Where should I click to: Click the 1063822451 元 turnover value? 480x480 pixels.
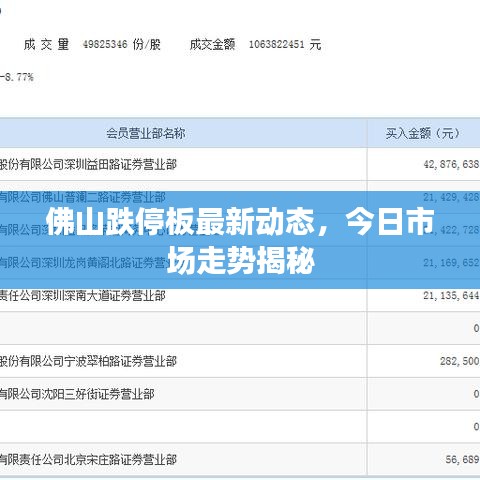pyautogui.click(x=285, y=44)
